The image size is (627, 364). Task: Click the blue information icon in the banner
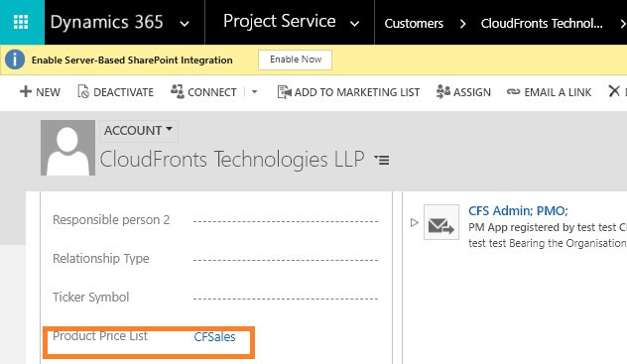(x=15, y=60)
